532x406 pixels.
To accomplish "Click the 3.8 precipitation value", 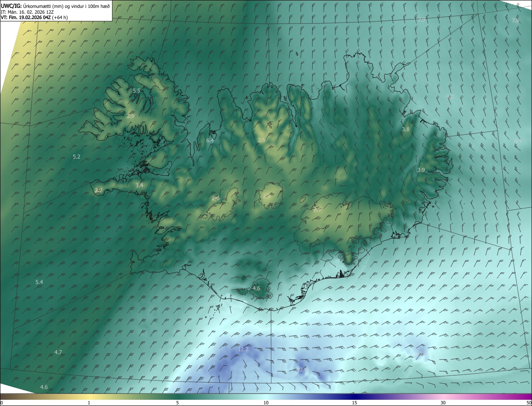I will (x=406, y=130).
